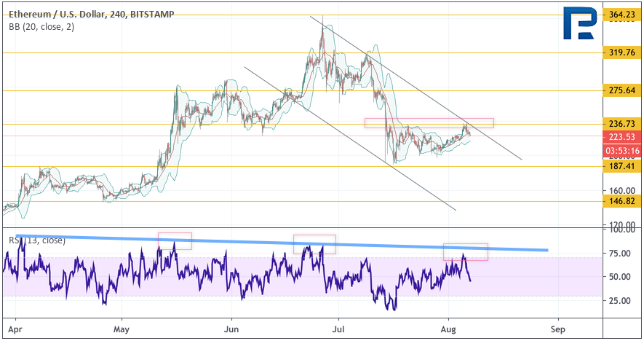Click the pink RSI box near August
Screen dimensions: 644x341
point(466,251)
